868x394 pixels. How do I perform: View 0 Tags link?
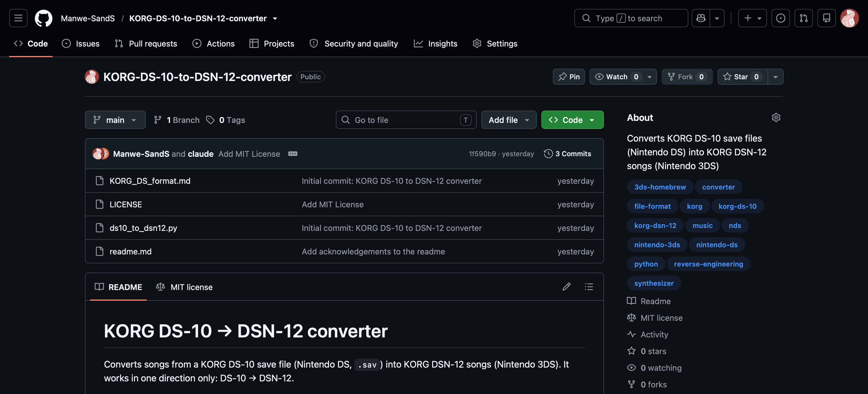tap(225, 120)
